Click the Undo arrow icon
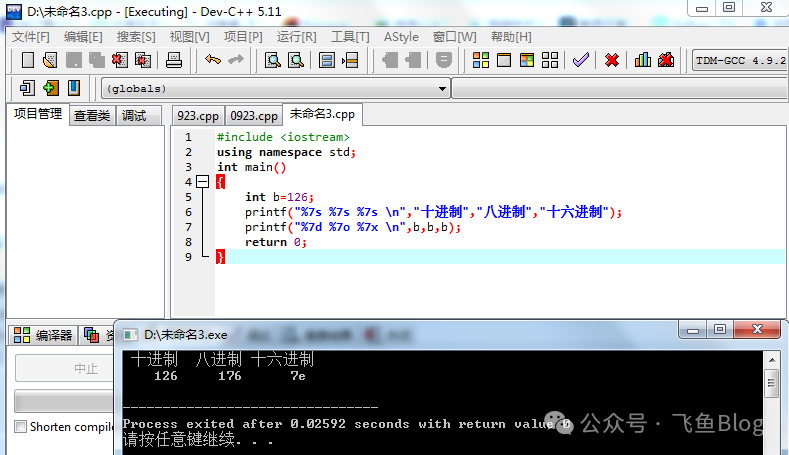Viewport: 789px width, 455px height. pos(213,60)
